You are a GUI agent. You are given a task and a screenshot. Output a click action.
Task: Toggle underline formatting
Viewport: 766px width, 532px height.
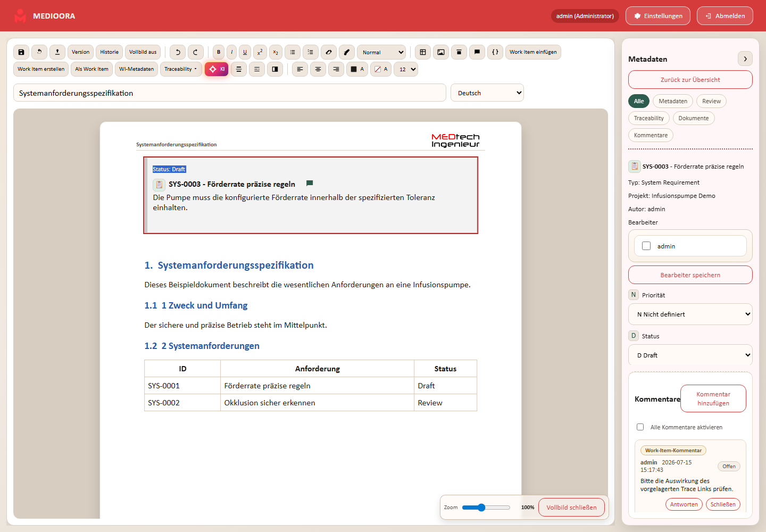245,52
